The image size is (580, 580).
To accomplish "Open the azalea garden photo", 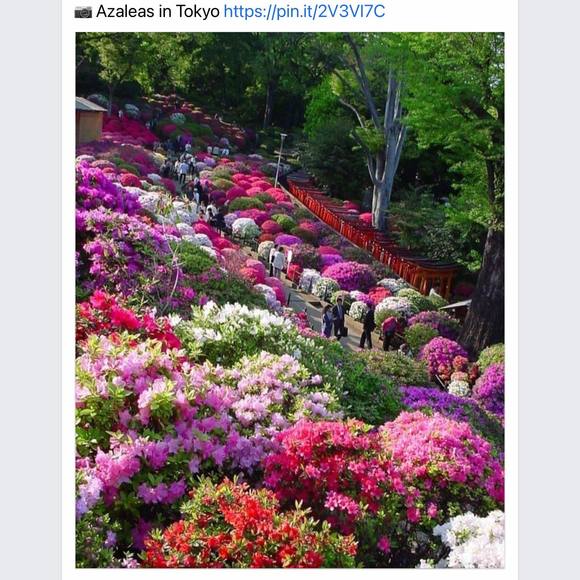I will tap(290, 300).
